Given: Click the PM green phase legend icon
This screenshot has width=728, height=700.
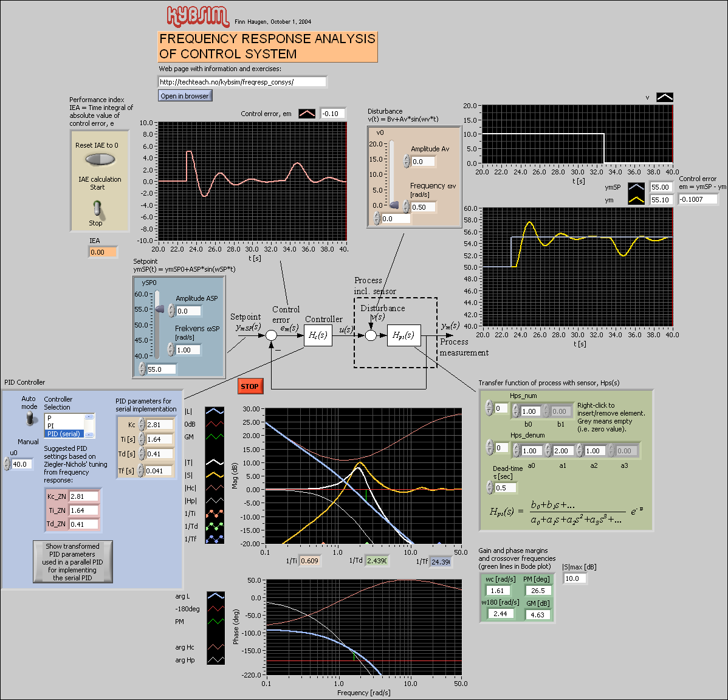Looking at the screenshot, I should (x=215, y=622).
